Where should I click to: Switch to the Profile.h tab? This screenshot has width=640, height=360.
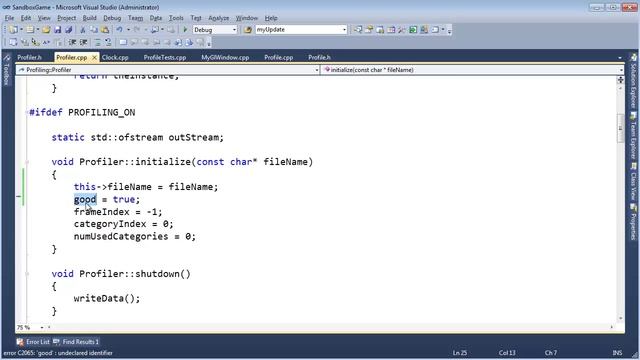(320, 58)
